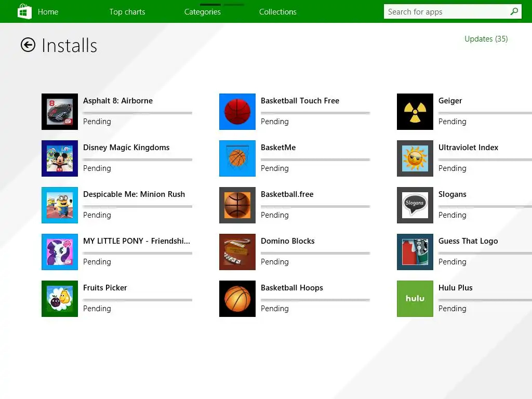Click the Updates (35) link
Viewport: 532px width, 399px height.
pyautogui.click(x=486, y=39)
